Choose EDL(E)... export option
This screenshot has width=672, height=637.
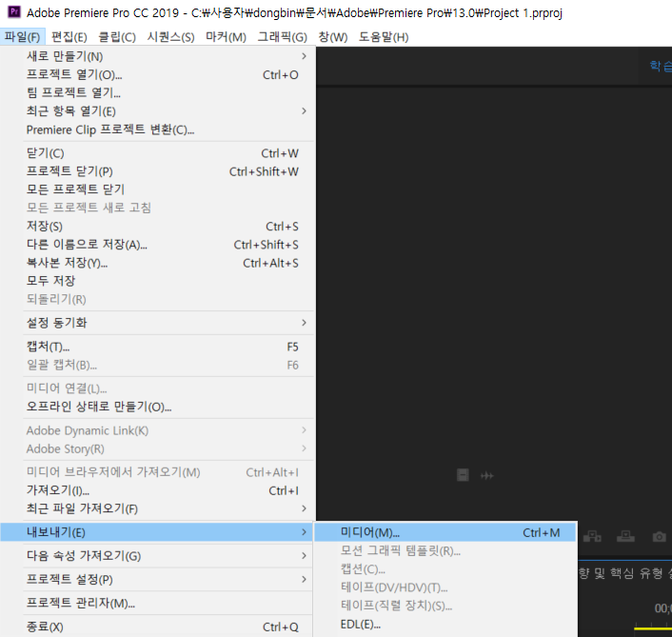coord(445,624)
